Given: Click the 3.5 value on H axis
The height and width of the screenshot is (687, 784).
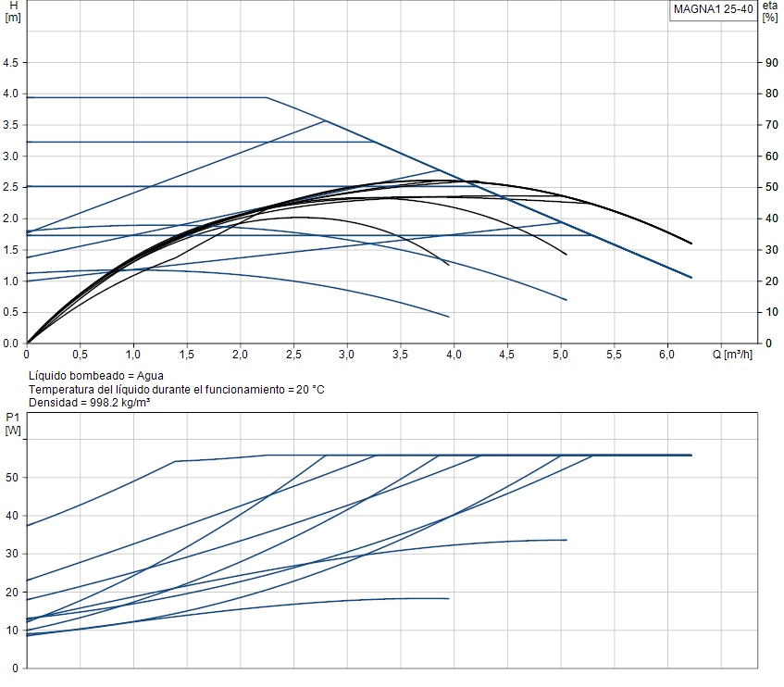Looking at the screenshot, I should pyautogui.click(x=10, y=125).
